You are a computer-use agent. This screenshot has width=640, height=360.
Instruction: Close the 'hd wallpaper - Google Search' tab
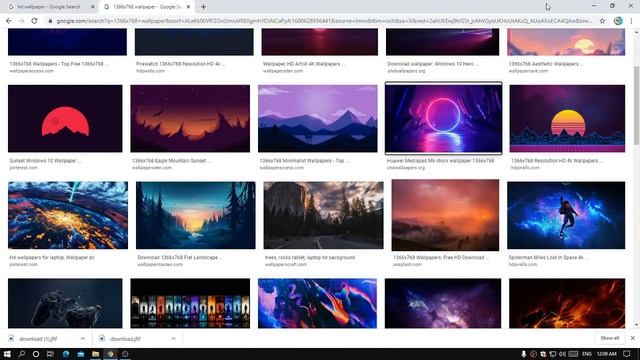(92, 7)
